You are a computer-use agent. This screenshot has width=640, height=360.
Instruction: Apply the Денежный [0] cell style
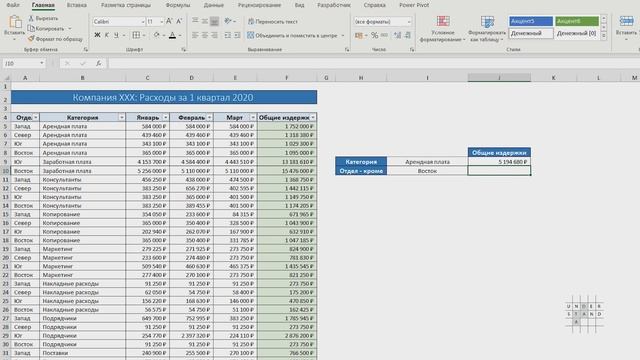coord(577,33)
